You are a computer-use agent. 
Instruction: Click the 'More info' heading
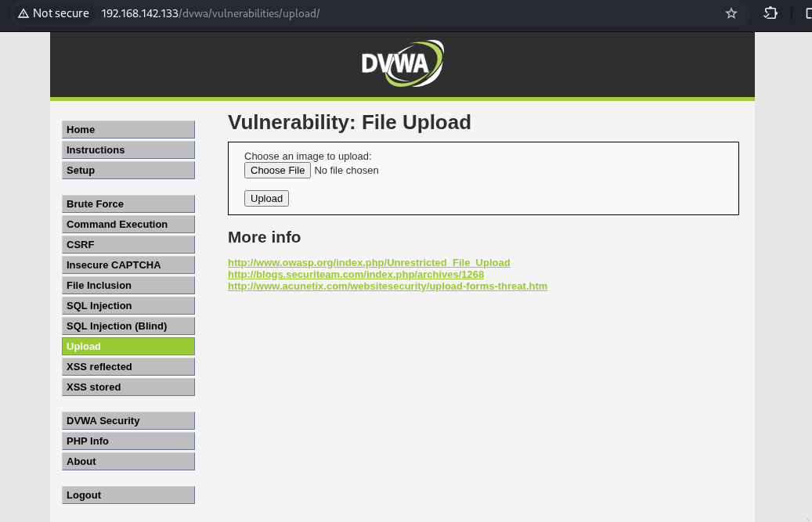point(264,237)
